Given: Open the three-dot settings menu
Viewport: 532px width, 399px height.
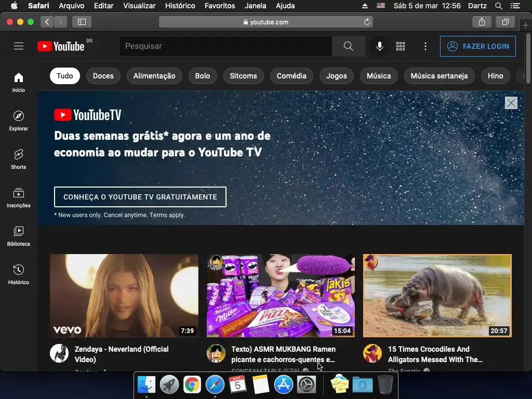Looking at the screenshot, I should click(x=425, y=46).
